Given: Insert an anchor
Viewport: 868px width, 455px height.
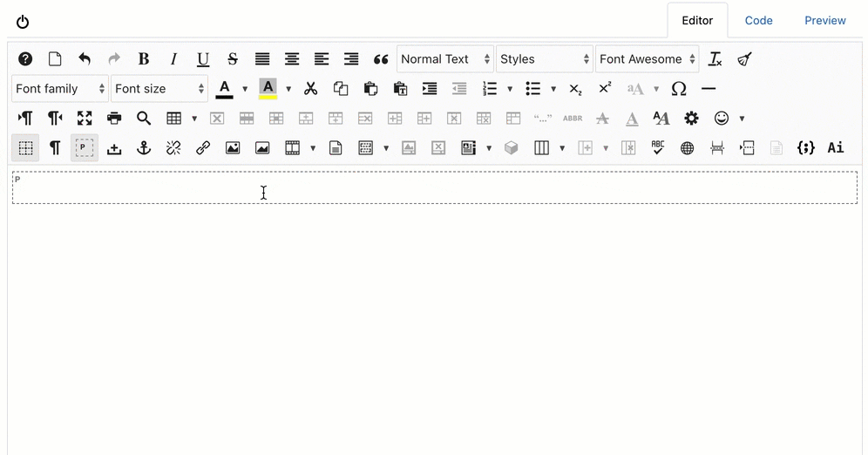Looking at the screenshot, I should point(144,148).
